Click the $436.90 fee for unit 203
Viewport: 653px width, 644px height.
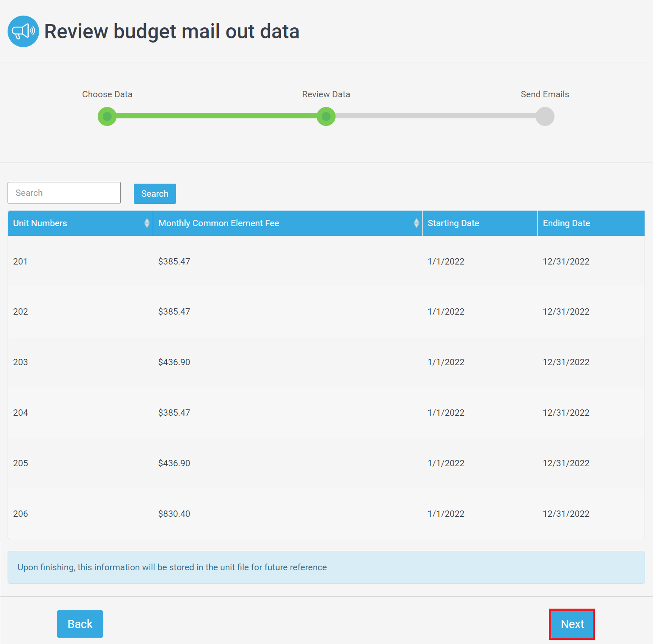point(174,362)
